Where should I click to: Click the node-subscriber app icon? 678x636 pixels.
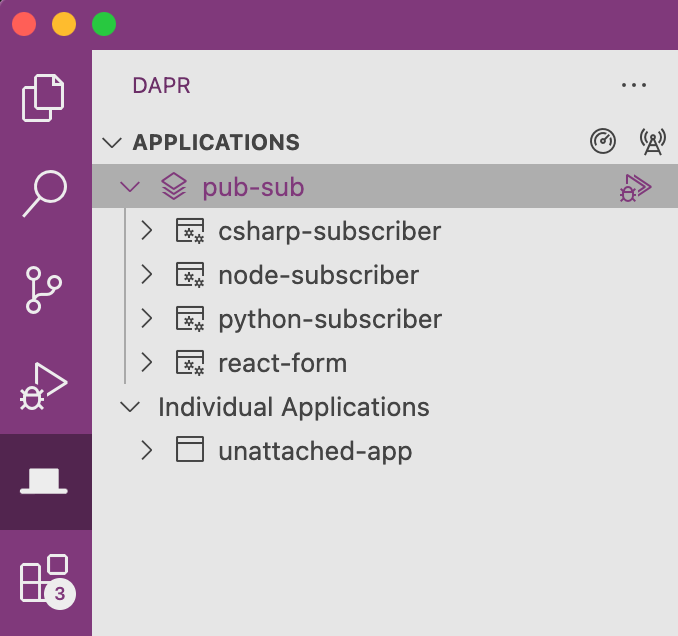pos(190,275)
